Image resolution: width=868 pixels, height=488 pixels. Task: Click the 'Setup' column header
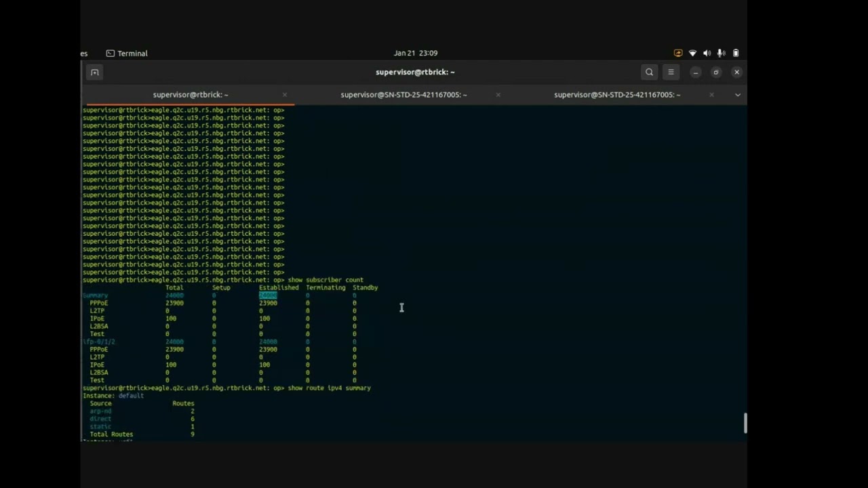(x=221, y=288)
